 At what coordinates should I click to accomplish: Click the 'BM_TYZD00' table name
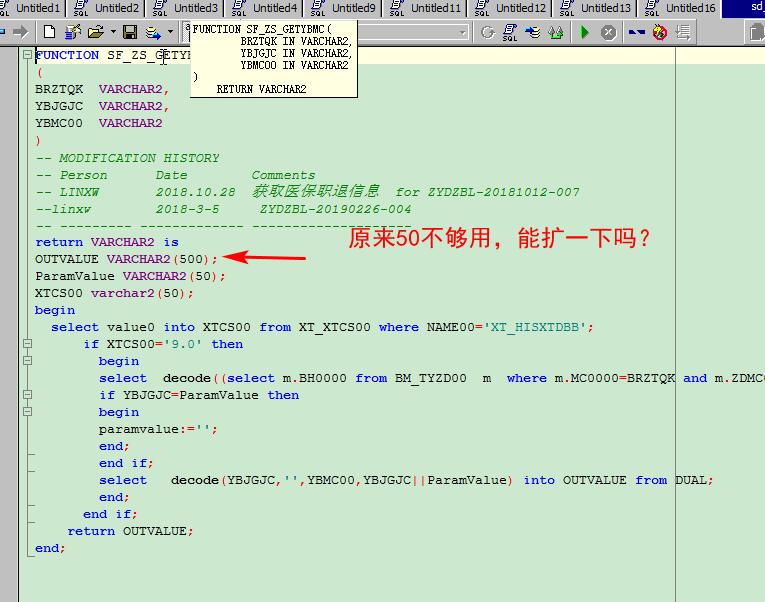[431, 378]
